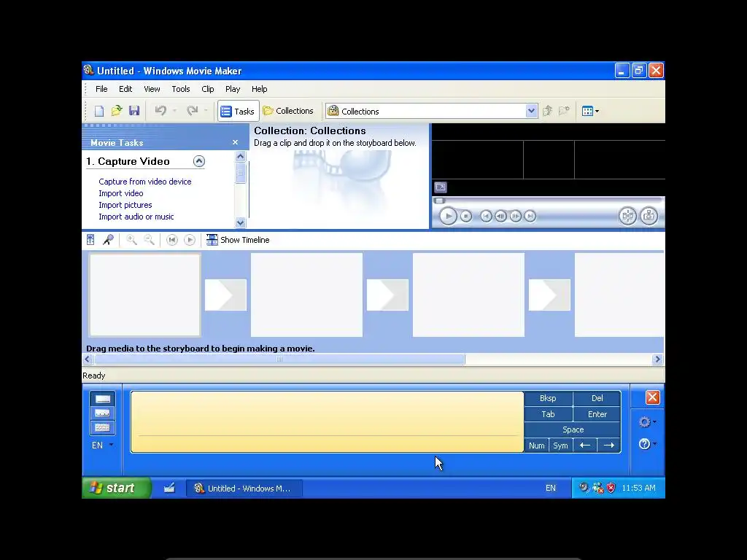Click the preview monitor seek bar
Viewport: 747px width, 560px height.
tap(548, 201)
